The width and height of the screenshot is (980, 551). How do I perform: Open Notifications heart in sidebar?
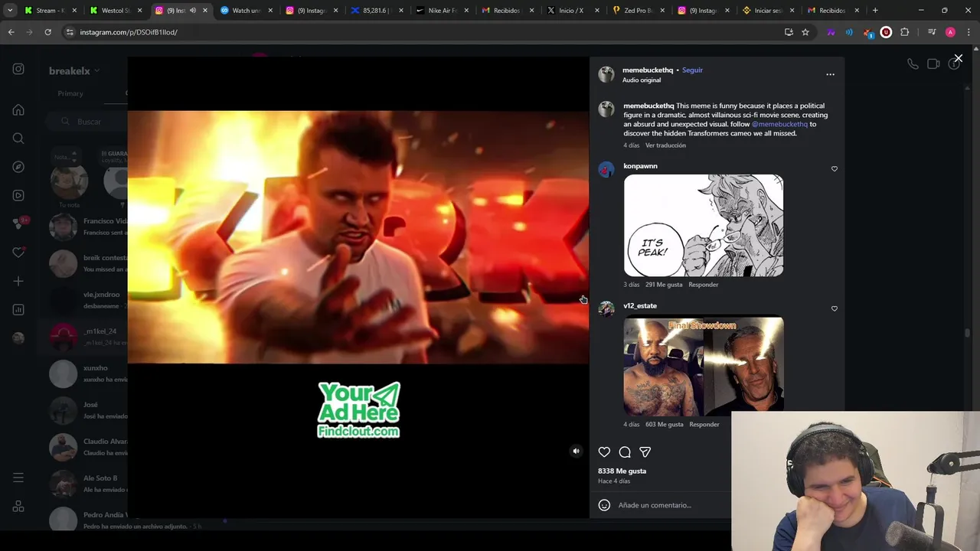point(18,253)
